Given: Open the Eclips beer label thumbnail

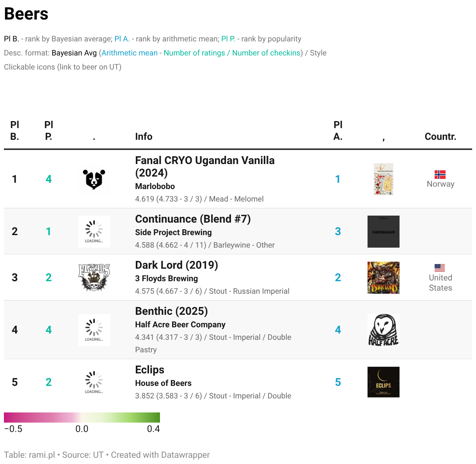Looking at the screenshot, I should click(383, 382).
